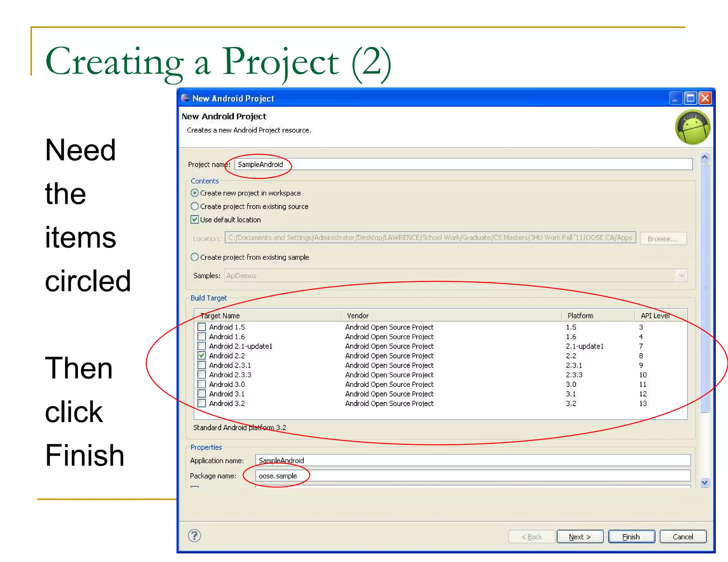
Task: Click platform value 3.0
Action: 571,384
